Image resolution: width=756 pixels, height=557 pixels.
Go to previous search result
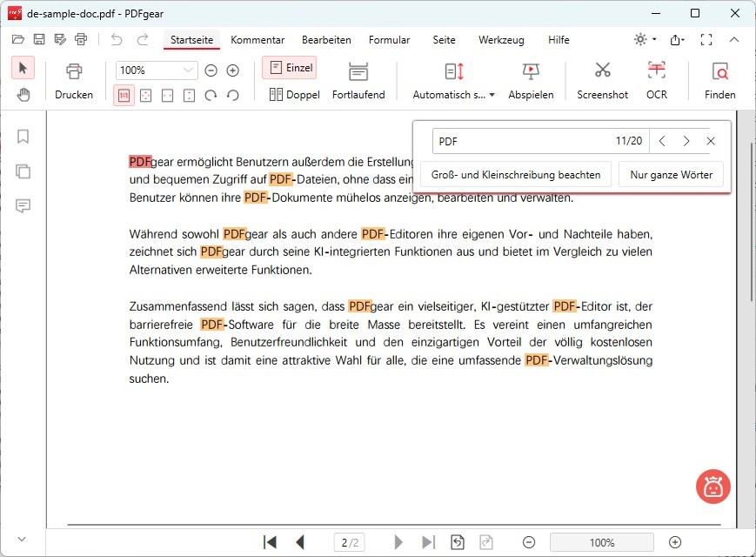click(662, 141)
